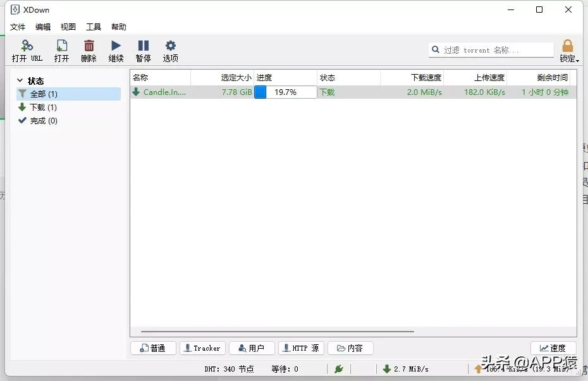Switch to the Tracker tab
Viewport: 588px width, 381px height.
pyautogui.click(x=202, y=348)
